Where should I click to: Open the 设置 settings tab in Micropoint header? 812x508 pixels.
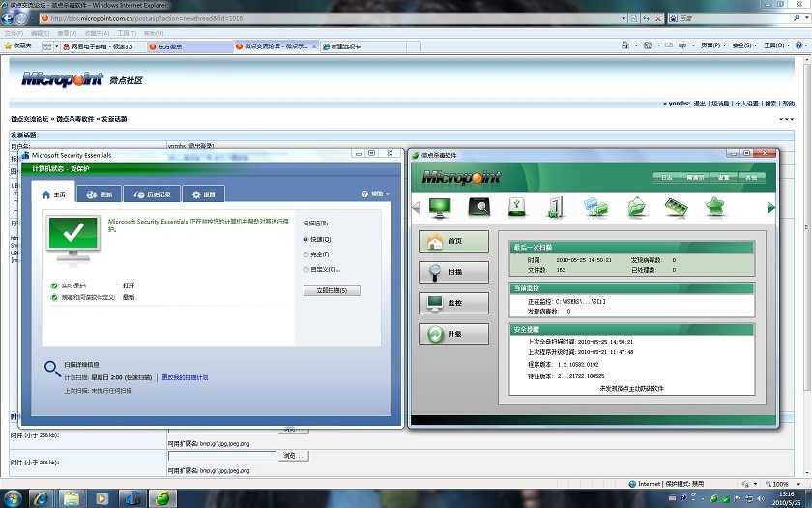[723, 177]
